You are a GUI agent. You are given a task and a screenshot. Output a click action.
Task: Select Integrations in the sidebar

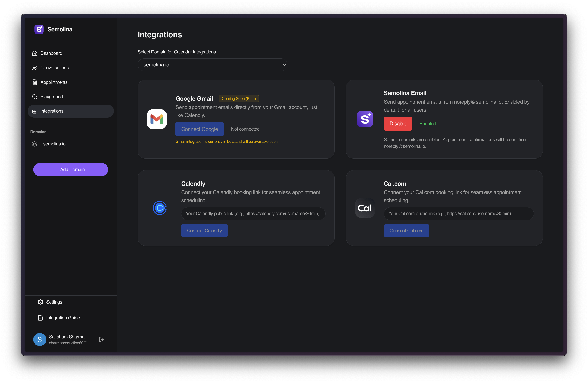point(71,111)
